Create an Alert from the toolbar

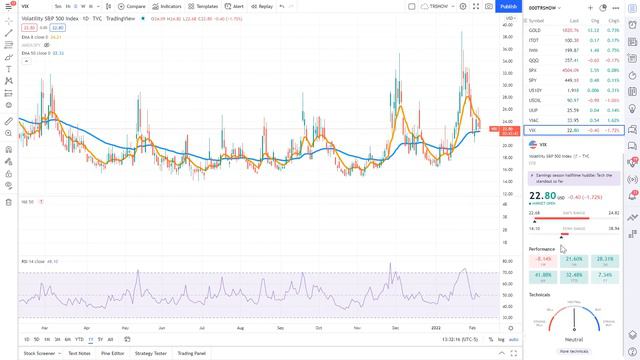pyautogui.click(x=234, y=7)
